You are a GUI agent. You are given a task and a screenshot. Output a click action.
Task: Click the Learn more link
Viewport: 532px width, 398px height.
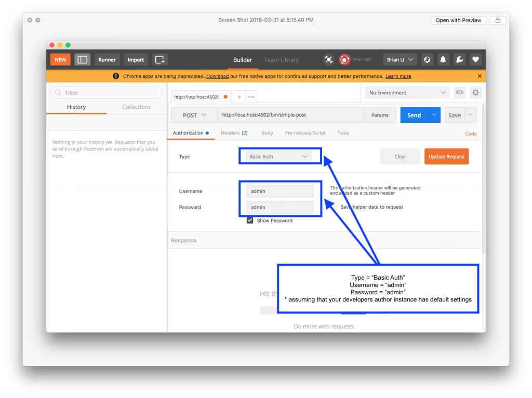(398, 76)
